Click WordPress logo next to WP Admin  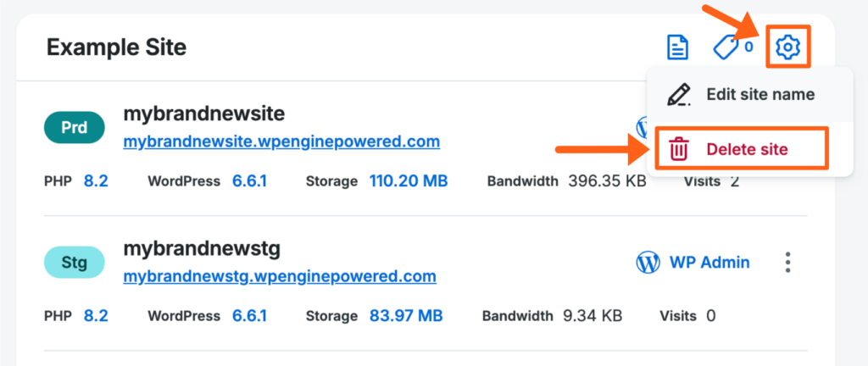[x=648, y=263]
